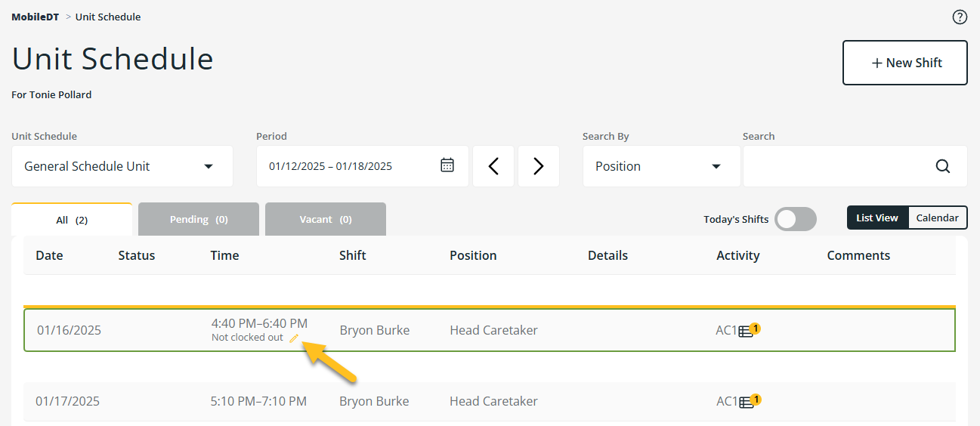Toggle the Today's Shifts switch
The image size is (980, 426).
point(795,219)
